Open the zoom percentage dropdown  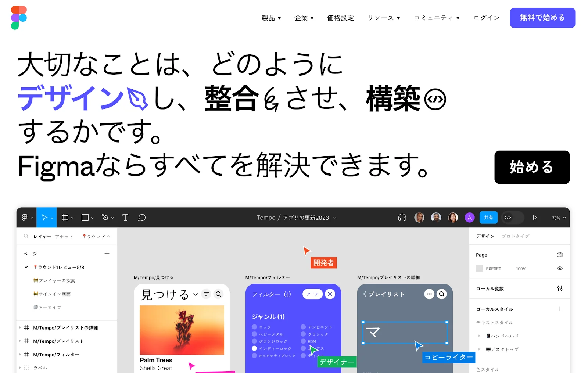coord(558,217)
